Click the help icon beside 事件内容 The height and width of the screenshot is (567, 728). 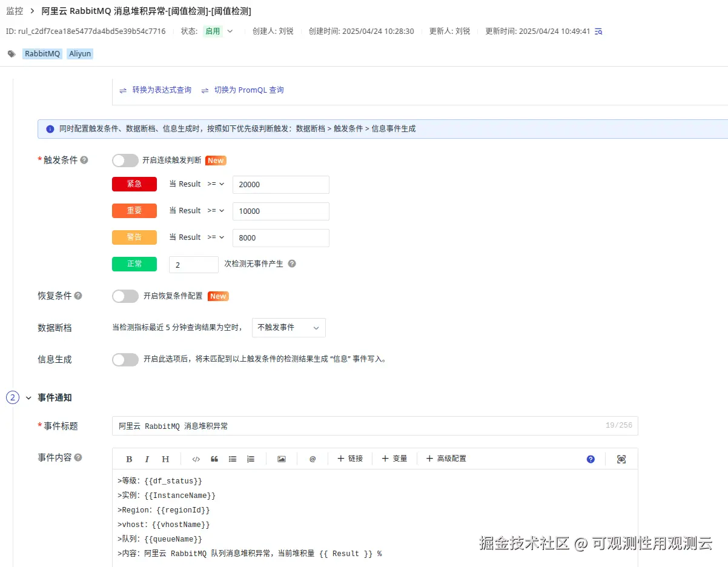pyautogui.click(x=78, y=457)
